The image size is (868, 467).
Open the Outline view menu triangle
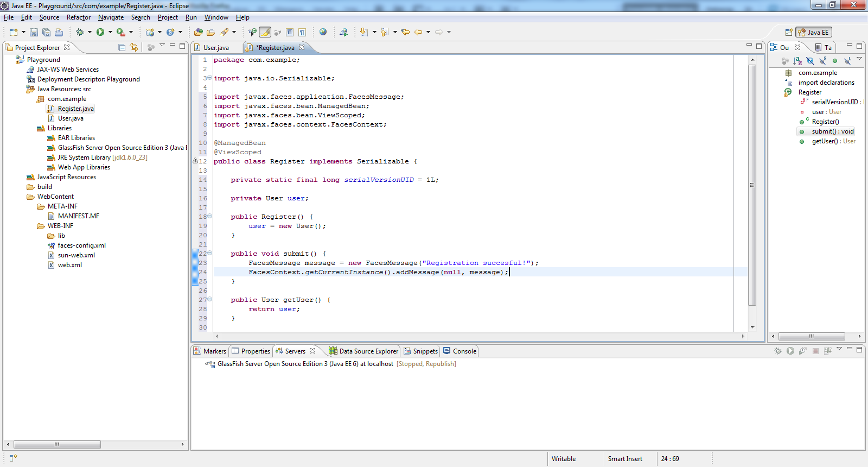pos(859,59)
